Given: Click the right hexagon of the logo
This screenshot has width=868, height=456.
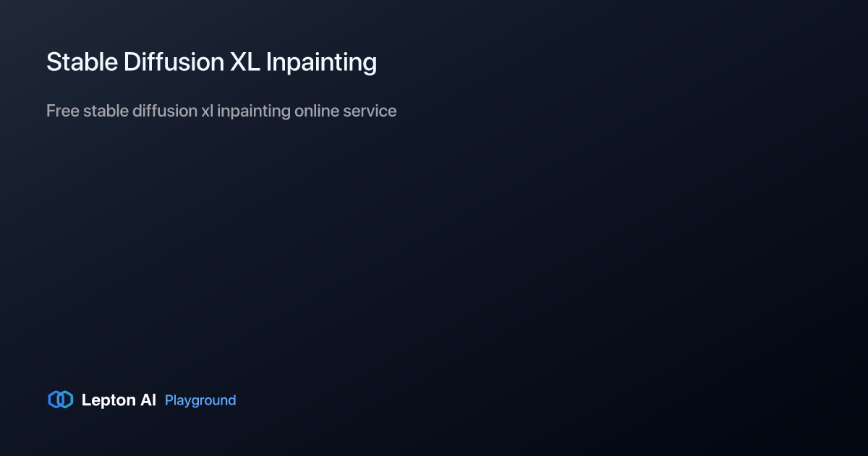Looking at the screenshot, I should (66, 400).
